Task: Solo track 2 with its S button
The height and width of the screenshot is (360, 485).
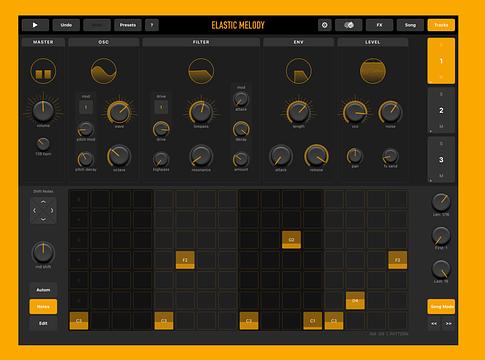Action: click(441, 94)
